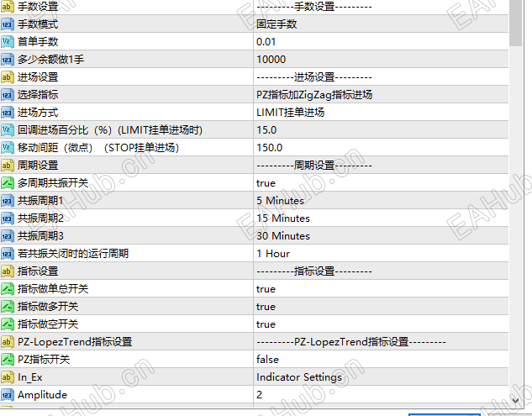Open 共振周期2 dropdown showing 15 Minutes

381,219
